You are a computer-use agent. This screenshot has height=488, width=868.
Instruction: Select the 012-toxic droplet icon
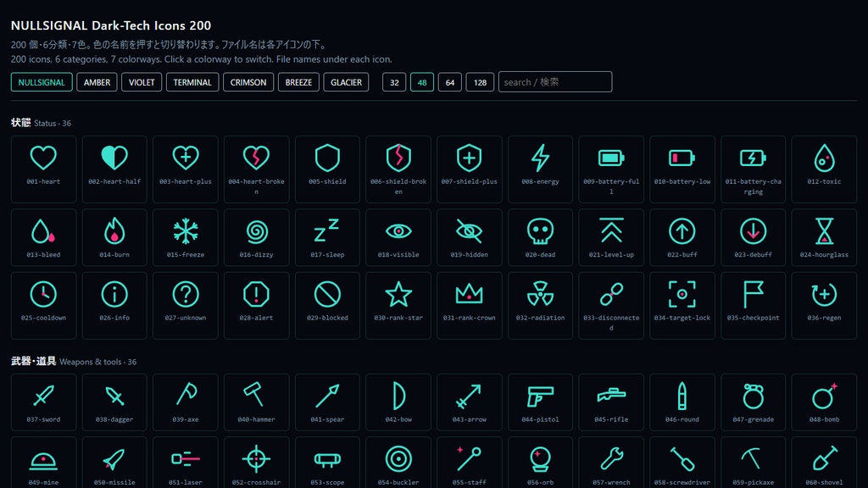pos(824,158)
